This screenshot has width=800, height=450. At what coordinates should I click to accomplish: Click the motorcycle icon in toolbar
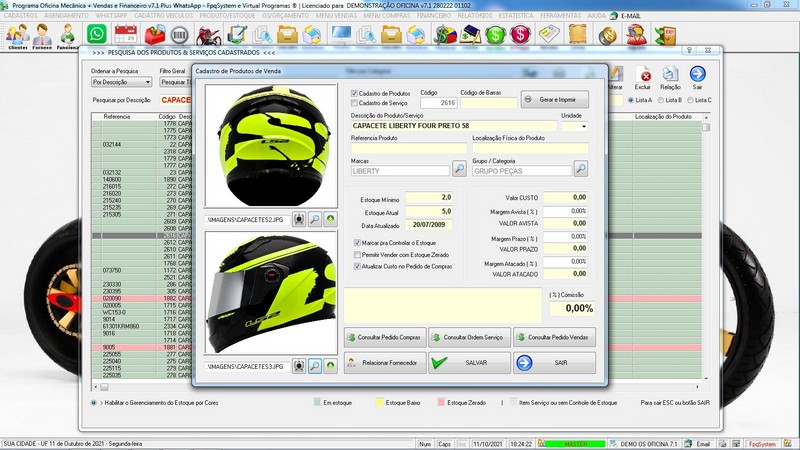click(209, 36)
